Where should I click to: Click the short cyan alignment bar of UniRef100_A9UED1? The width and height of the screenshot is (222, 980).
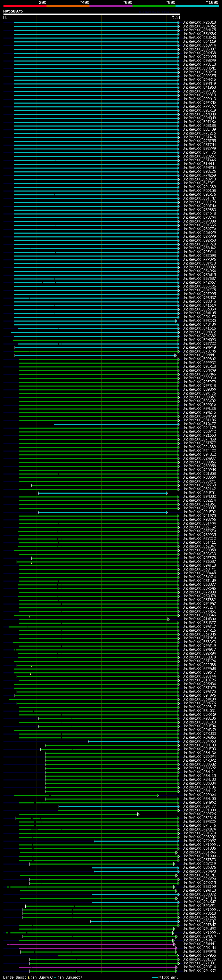point(102,493)
